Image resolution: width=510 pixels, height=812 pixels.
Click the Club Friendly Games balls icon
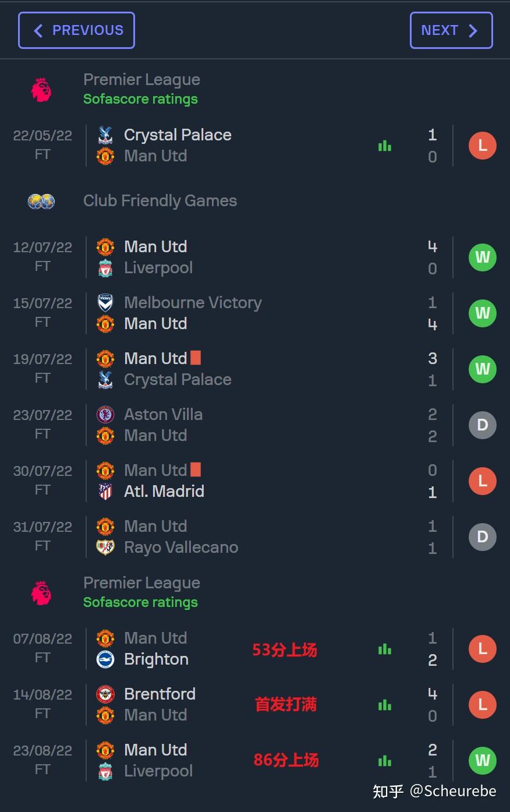(x=41, y=202)
